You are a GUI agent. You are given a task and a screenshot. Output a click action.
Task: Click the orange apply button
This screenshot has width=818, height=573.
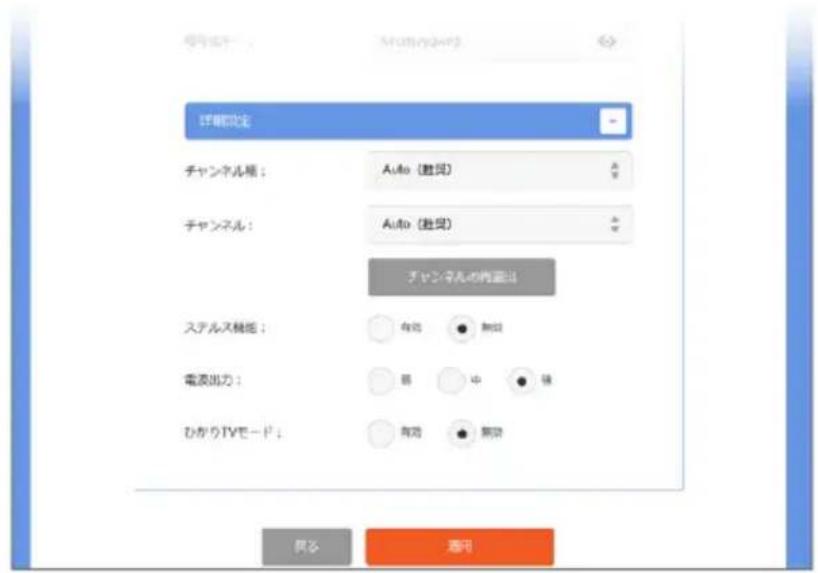tap(460, 546)
